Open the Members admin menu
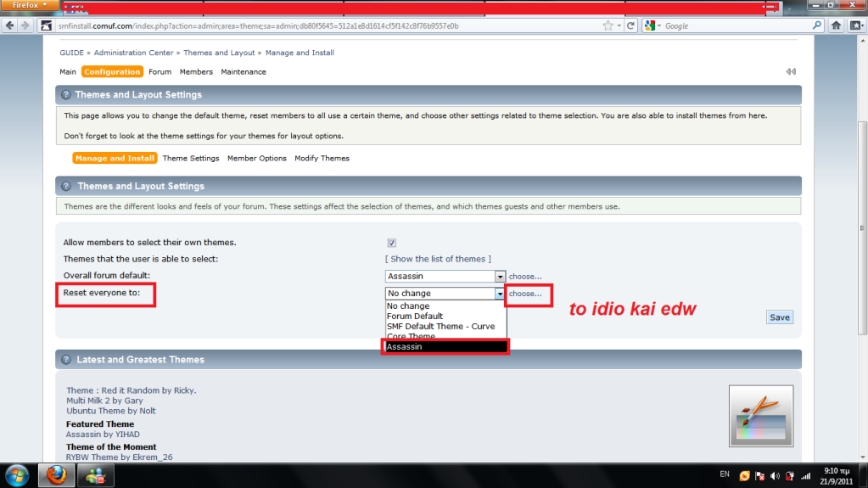 (x=196, y=72)
